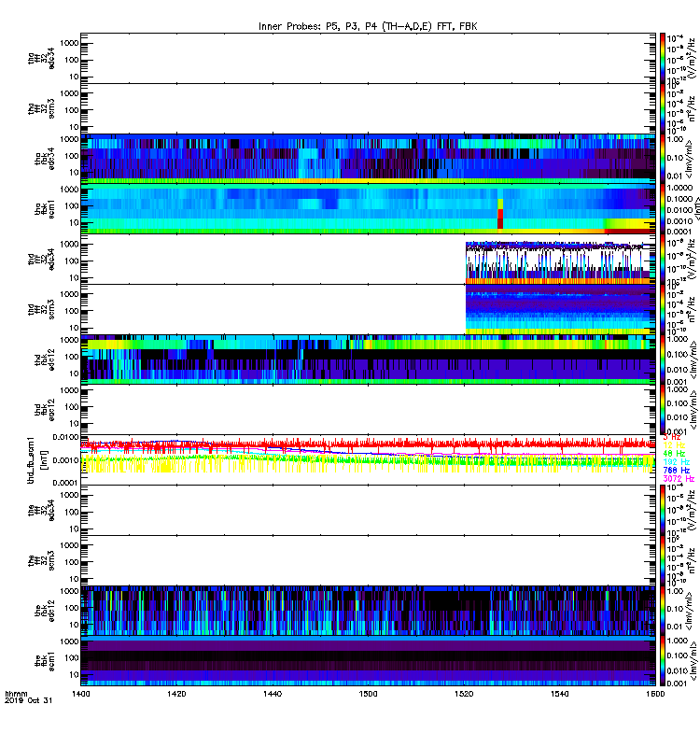The width and height of the screenshot is (700, 747).
Task: Click the "1540" time axis label
Action: click(559, 694)
